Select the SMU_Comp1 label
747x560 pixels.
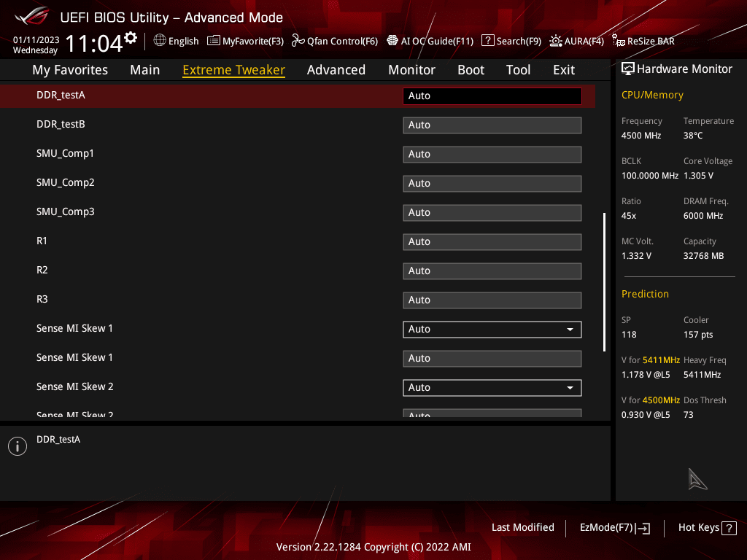(65, 153)
